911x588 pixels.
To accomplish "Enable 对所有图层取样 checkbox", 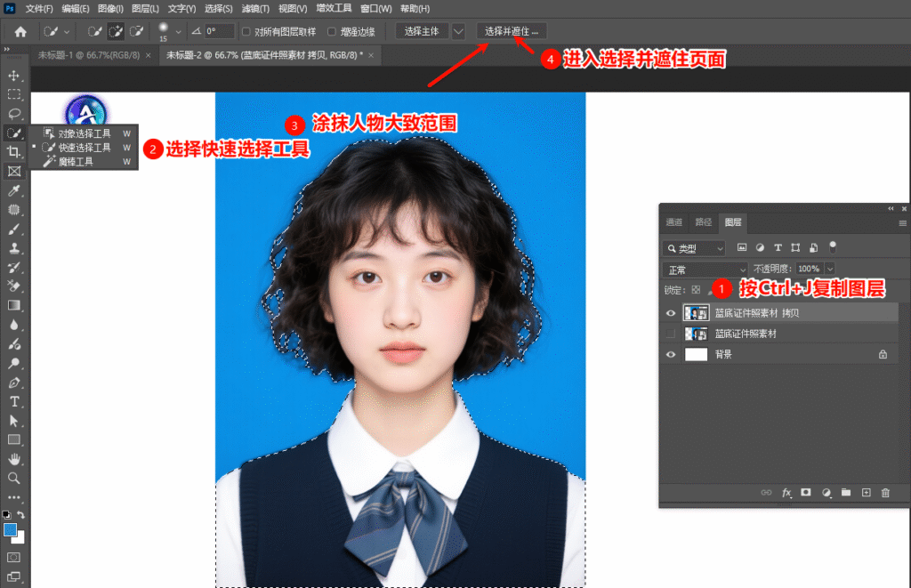I will pos(246,32).
